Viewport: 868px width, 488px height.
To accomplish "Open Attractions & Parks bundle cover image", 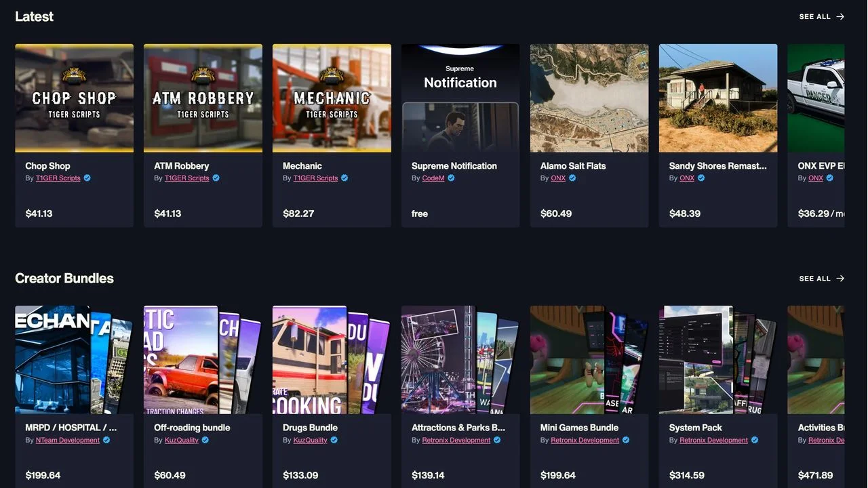I will (x=460, y=360).
